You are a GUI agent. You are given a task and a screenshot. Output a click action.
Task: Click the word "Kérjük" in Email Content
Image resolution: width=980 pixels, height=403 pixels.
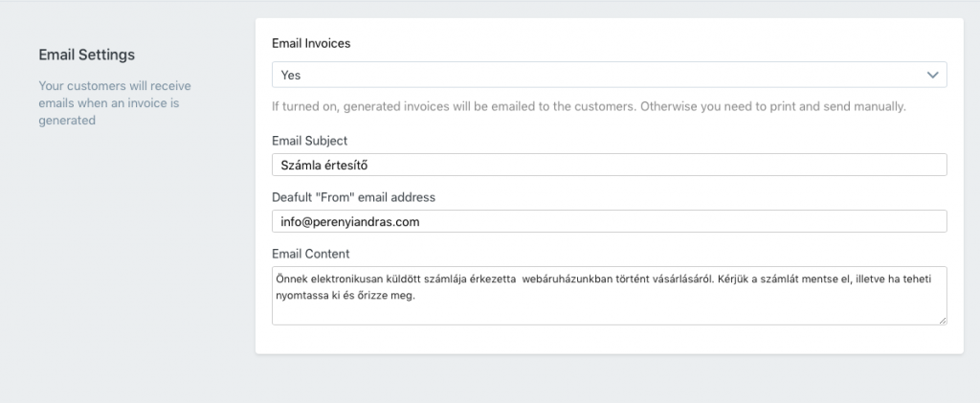pos(732,279)
